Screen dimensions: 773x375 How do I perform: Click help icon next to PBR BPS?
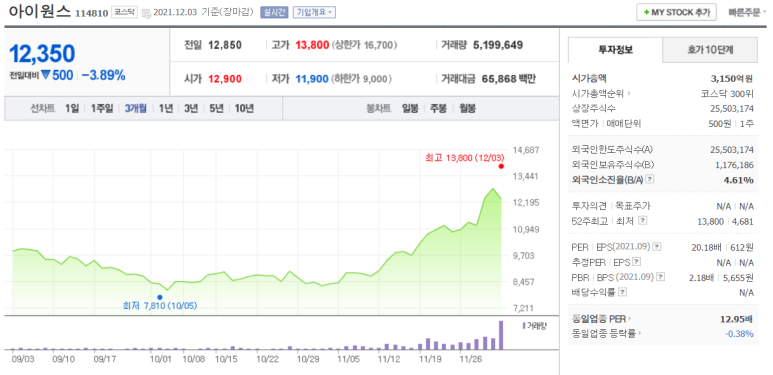[661, 277]
